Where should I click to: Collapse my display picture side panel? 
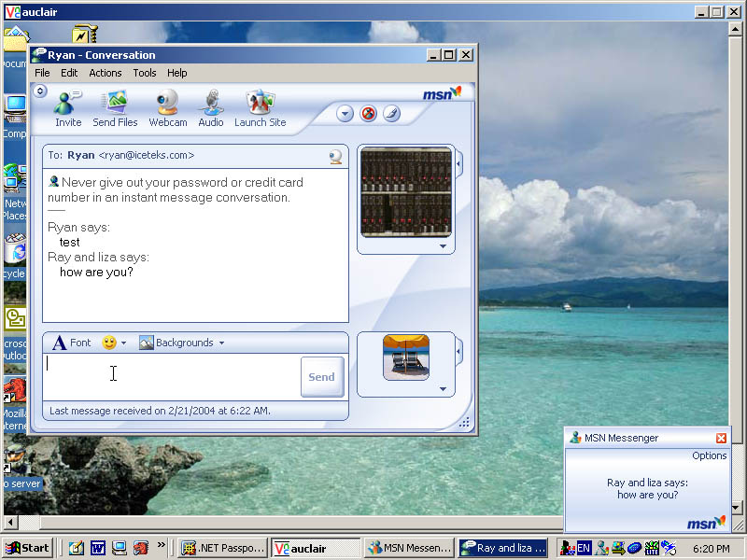click(458, 352)
